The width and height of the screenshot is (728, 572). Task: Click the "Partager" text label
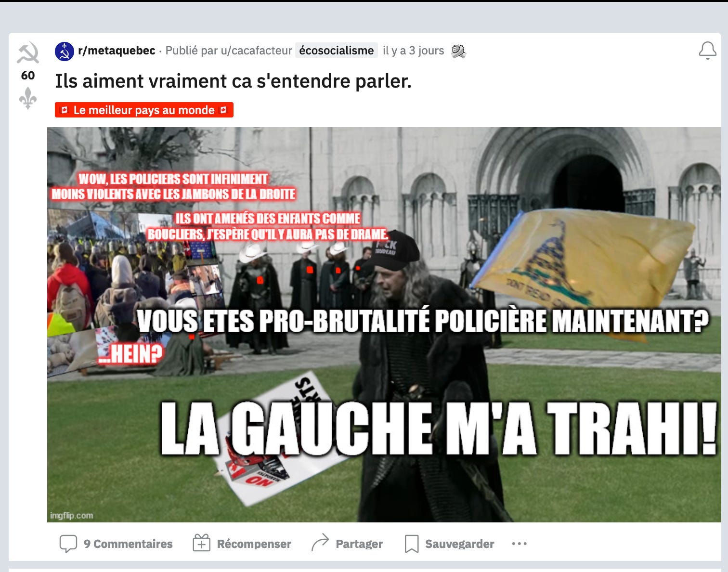click(359, 544)
